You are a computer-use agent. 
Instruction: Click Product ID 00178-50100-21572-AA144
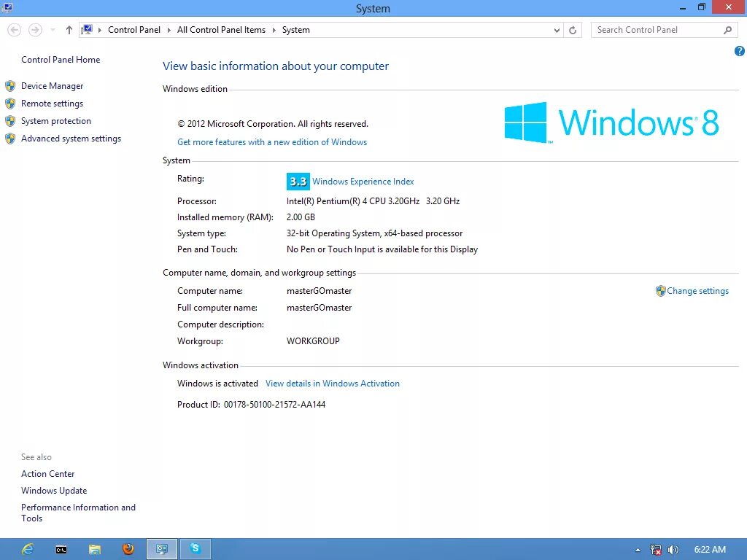click(x=251, y=404)
